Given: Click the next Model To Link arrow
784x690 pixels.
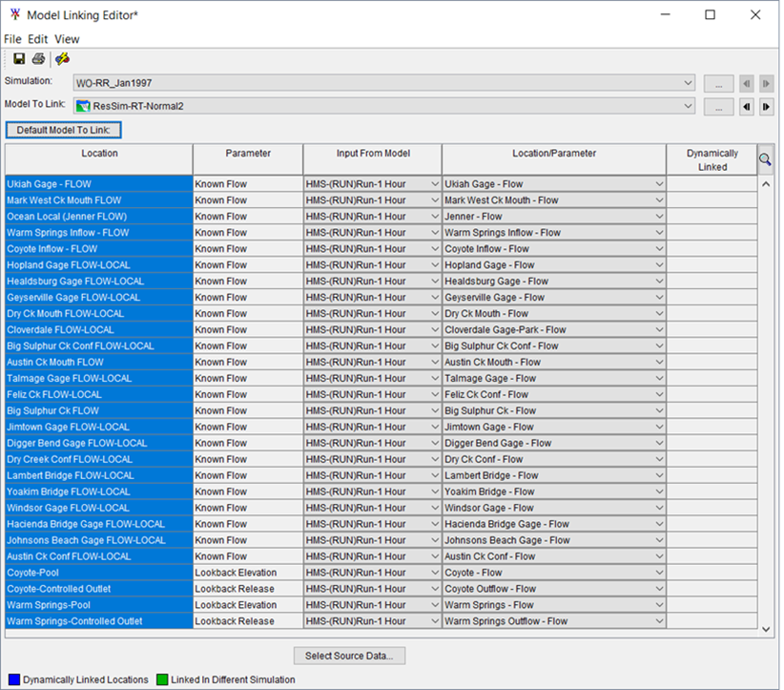Looking at the screenshot, I should (766, 106).
